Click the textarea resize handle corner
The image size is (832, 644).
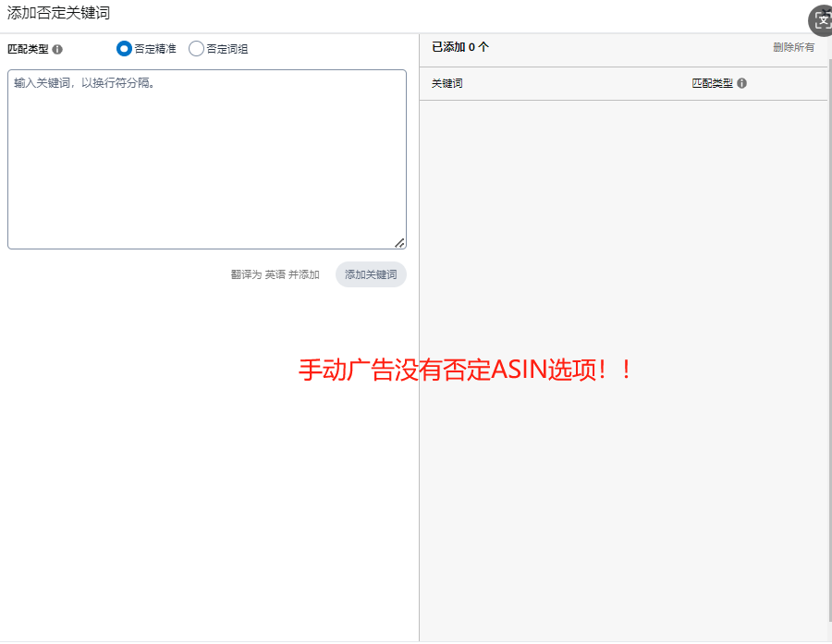pyautogui.click(x=399, y=242)
